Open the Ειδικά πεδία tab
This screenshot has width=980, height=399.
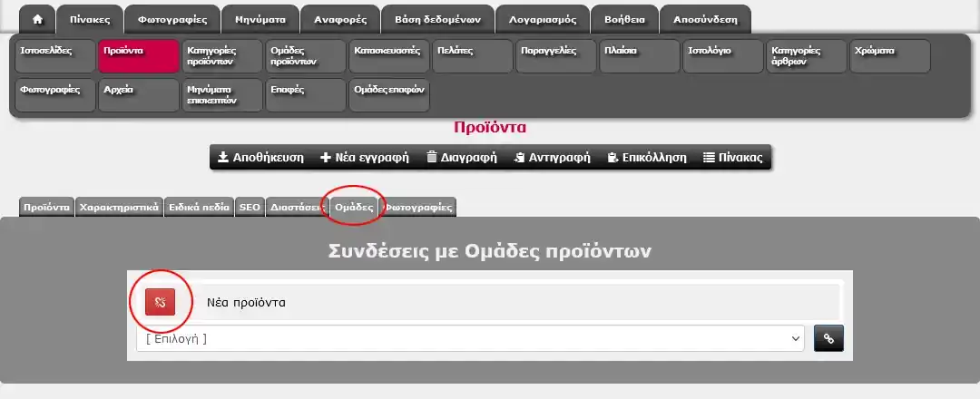(x=200, y=207)
